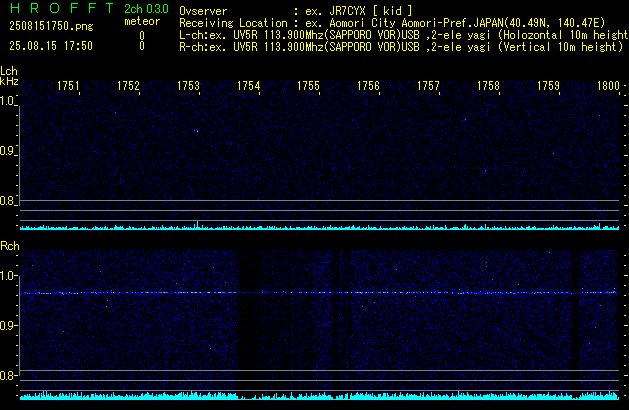Click the Lch 0.8 kHz axis label
Screen dimensions: 629x410
7,201
